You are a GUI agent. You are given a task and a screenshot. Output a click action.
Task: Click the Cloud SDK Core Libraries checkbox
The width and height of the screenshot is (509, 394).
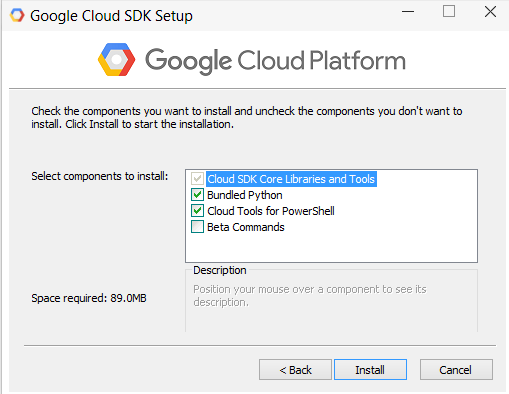[197, 179]
